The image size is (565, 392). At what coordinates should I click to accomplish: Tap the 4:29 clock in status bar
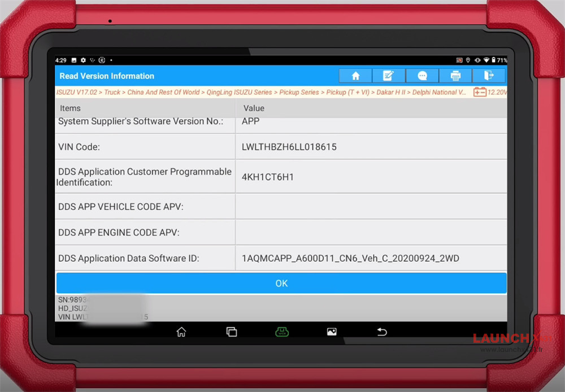pos(61,60)
